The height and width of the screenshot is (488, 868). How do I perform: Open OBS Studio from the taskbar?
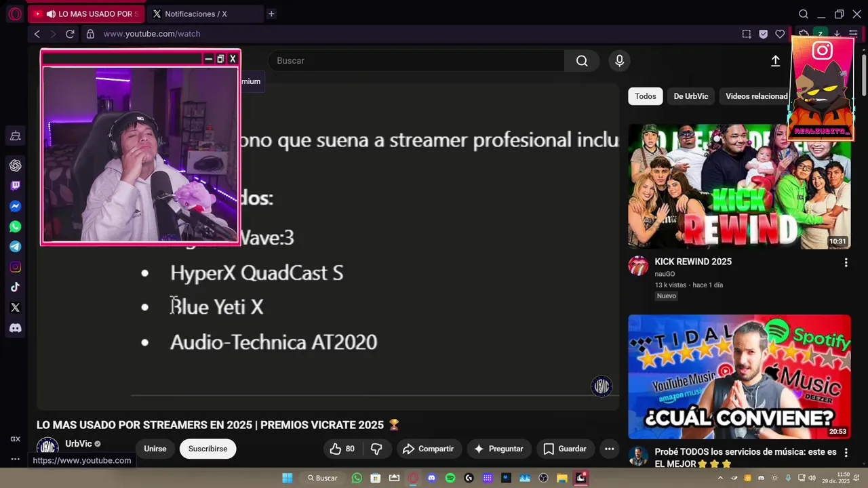[x=543, y=478]
